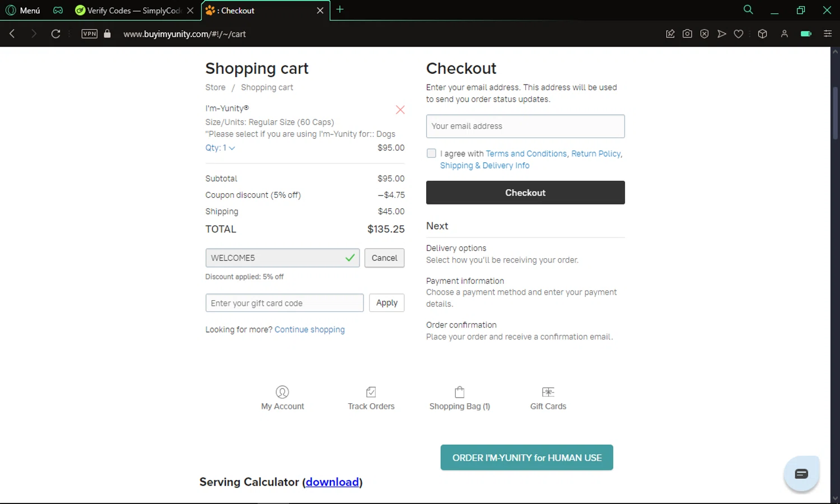Screen dimensions: 840x504
Task: Open Terms and Conditions link
Action: [526, 153]
